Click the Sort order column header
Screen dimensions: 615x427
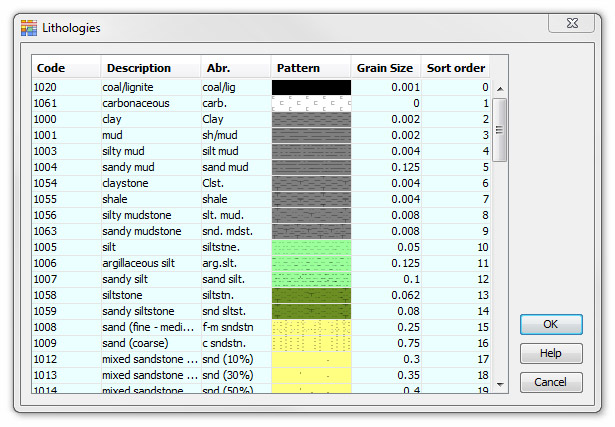456,68
